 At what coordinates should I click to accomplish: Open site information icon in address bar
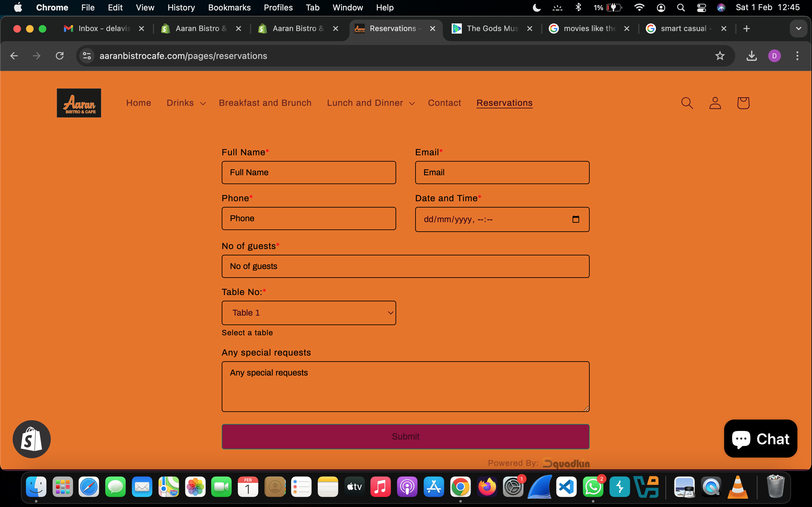87,56
